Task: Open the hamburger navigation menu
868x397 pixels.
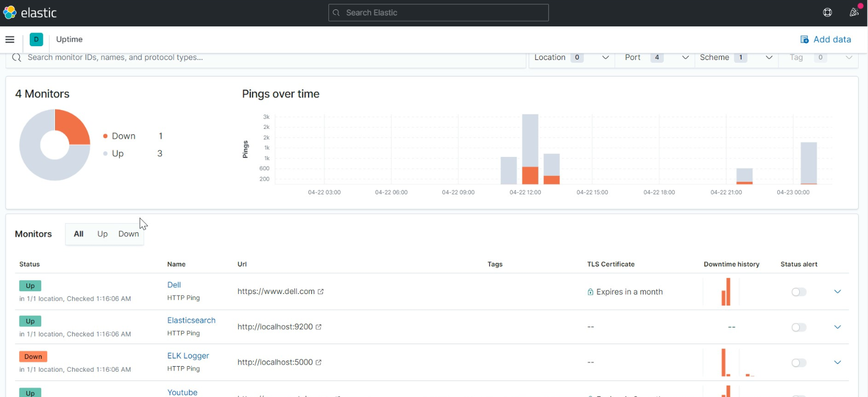Action: click(x=10, y=40)
